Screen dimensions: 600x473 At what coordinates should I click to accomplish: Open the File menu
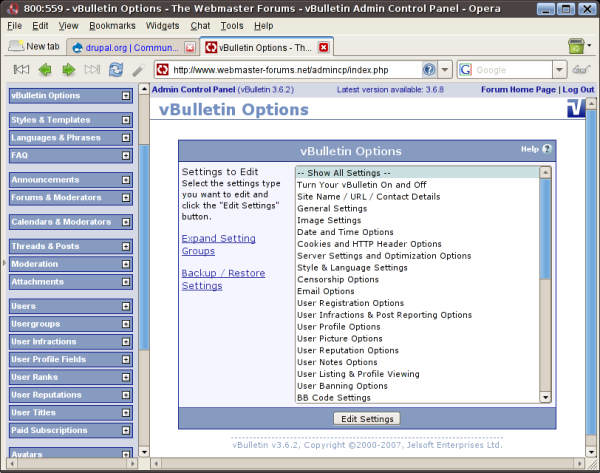(15, 26)
